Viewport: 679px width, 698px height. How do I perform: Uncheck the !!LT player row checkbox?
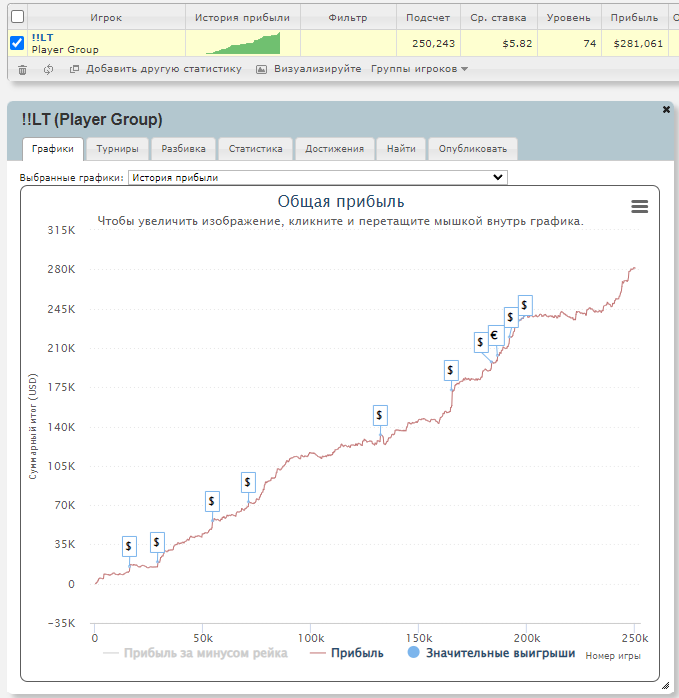tap(17, 43)
